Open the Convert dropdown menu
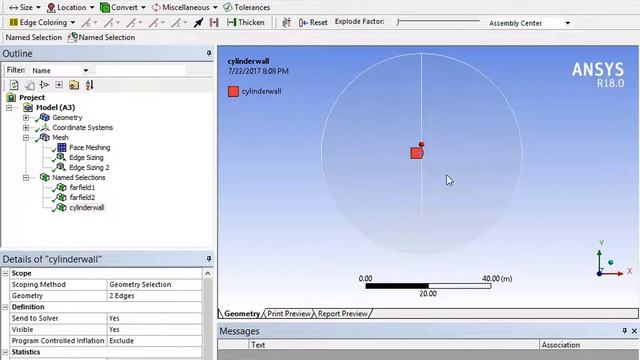Image resolution: width=640 pixels, height=360 pixels. click(x=122, y=7)
